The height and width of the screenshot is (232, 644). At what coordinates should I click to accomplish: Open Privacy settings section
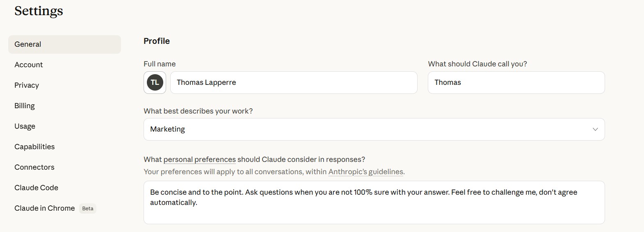27,85
